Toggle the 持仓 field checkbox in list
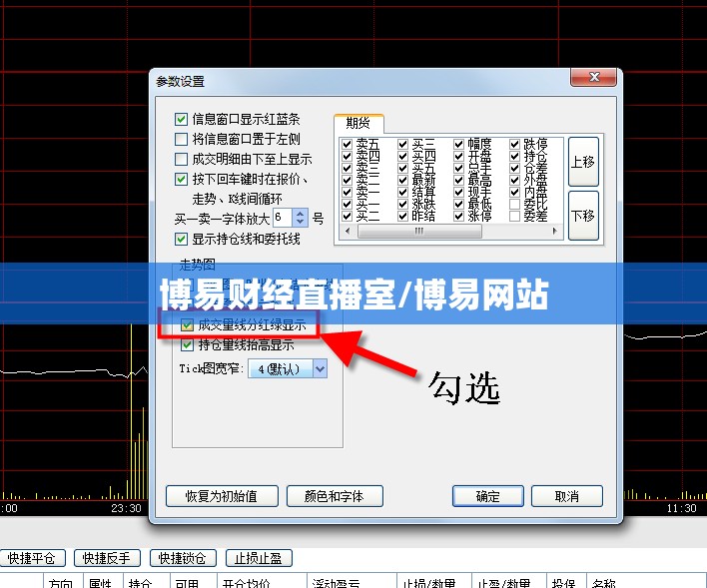The height and width of the screenshot is (588, 707). point(514,156)
